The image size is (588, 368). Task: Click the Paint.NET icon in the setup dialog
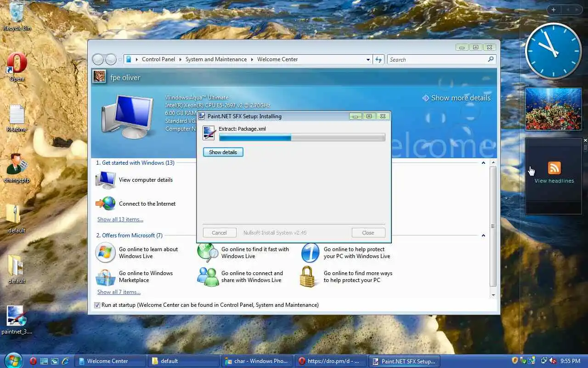pos(209,133)
